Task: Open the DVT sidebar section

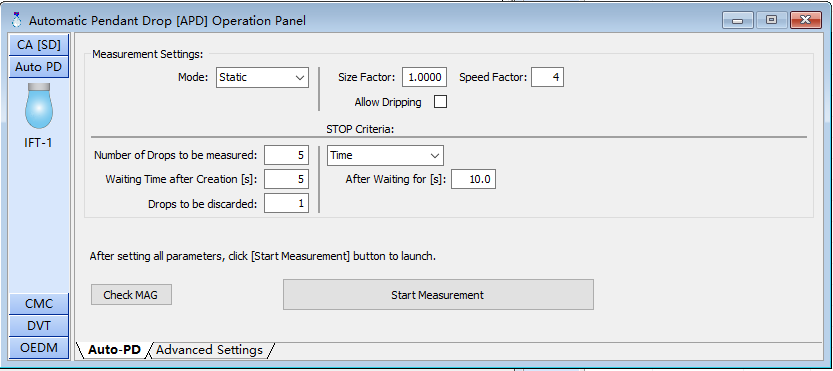Action: (39, 325)
